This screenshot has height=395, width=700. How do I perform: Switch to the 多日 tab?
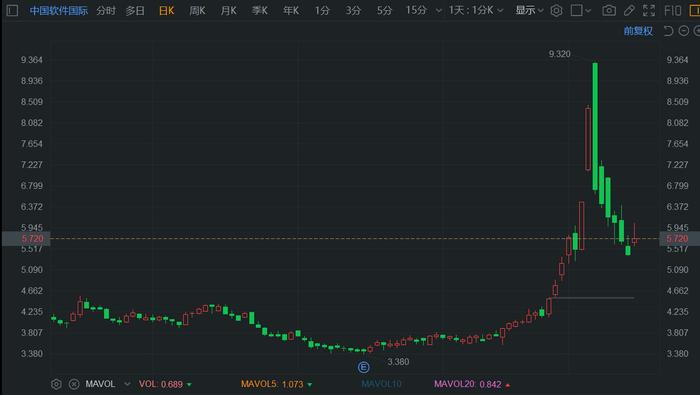point(135,11)
